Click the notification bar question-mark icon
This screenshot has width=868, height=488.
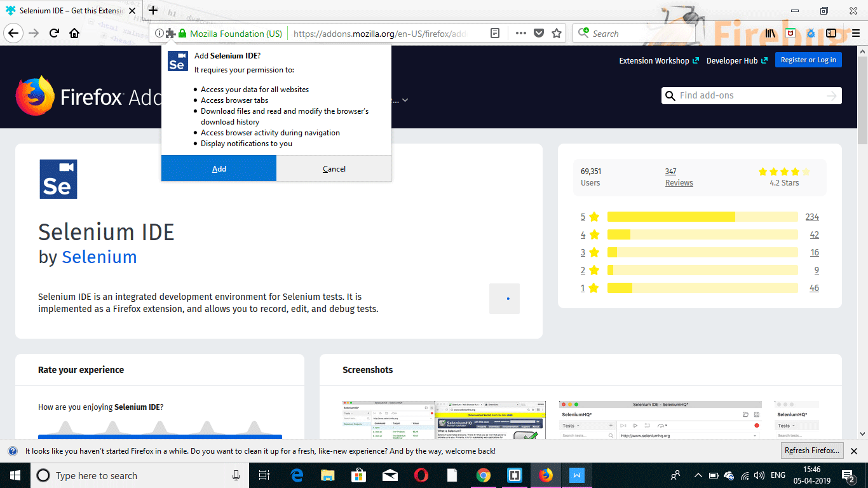12,451
